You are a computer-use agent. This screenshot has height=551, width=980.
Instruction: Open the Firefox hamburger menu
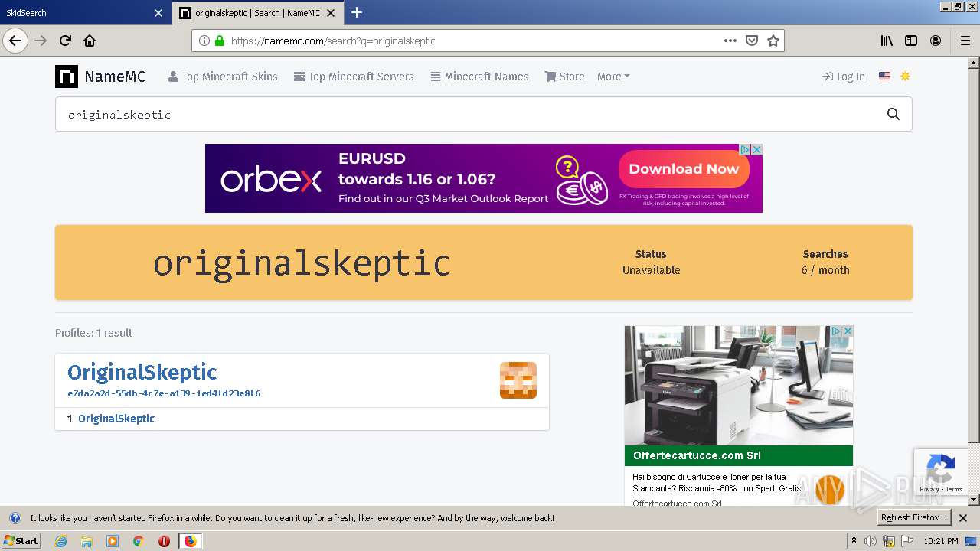point(965,41)
